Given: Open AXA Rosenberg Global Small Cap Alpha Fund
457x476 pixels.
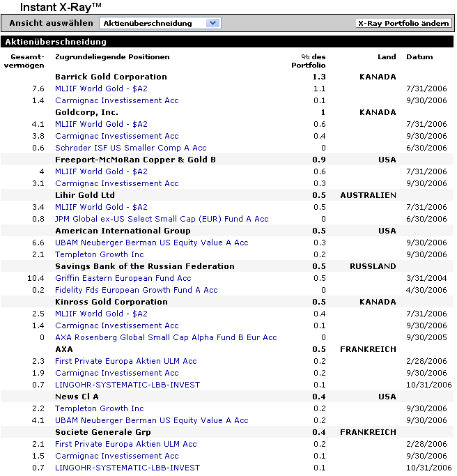Looking at the screenshot, I should (x=166, y=337).
